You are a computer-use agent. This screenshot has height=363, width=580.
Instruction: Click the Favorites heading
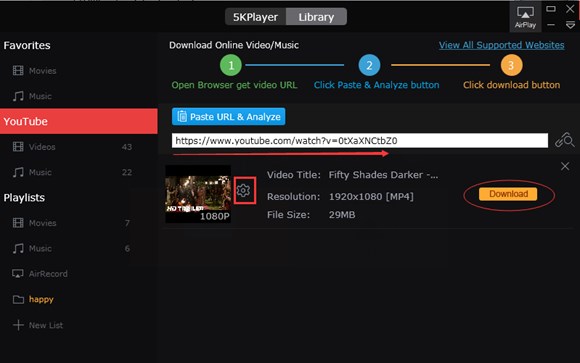[x=27, y=46]
